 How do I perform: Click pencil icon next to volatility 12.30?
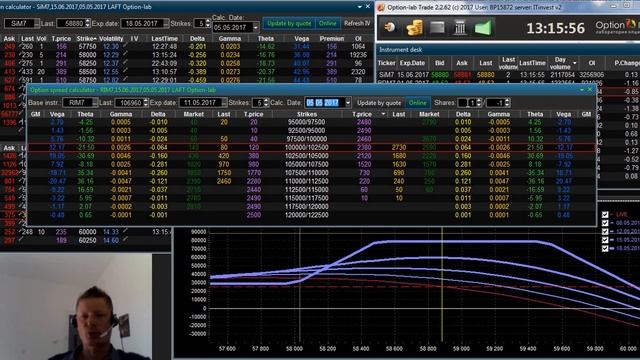tap(125, 46)
